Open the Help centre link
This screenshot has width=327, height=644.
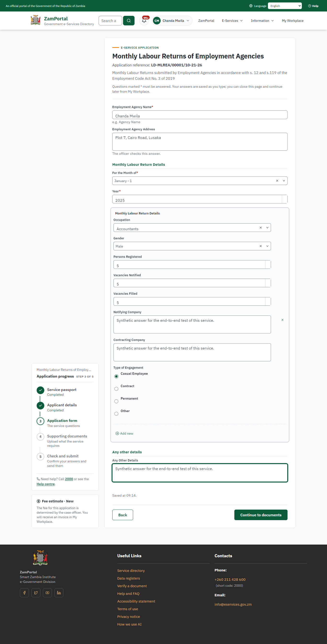tap(45, 484)
